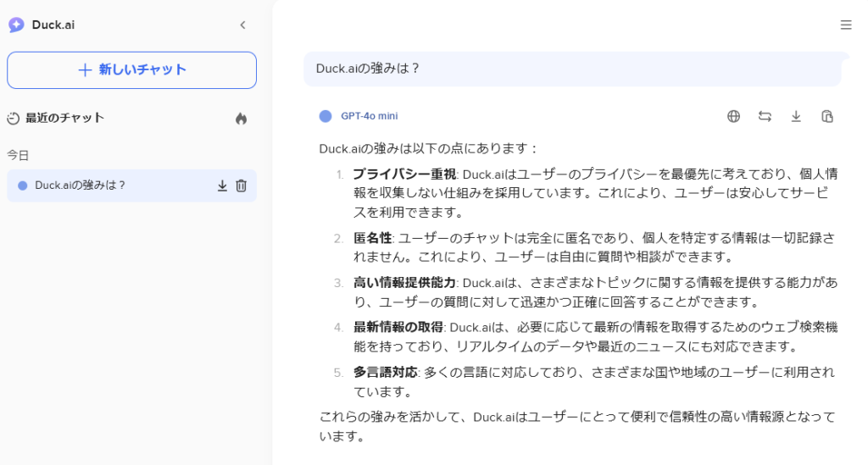Click the user message bubble Duck.aiの強みは？
Image resolution: width=868 pixels, height=465 pixels.
tap(572, 69)
